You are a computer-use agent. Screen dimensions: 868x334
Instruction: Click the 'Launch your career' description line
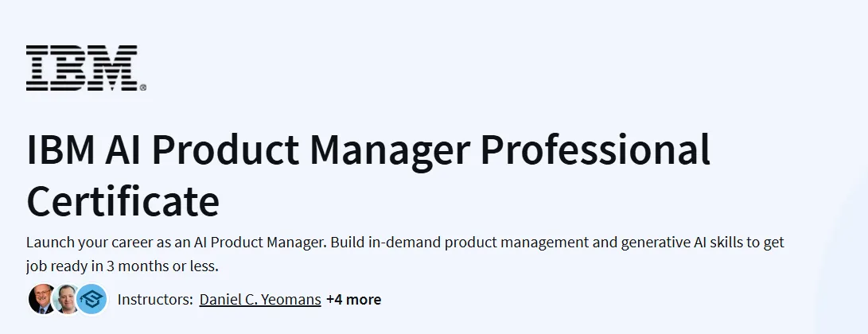click(405, 243)
